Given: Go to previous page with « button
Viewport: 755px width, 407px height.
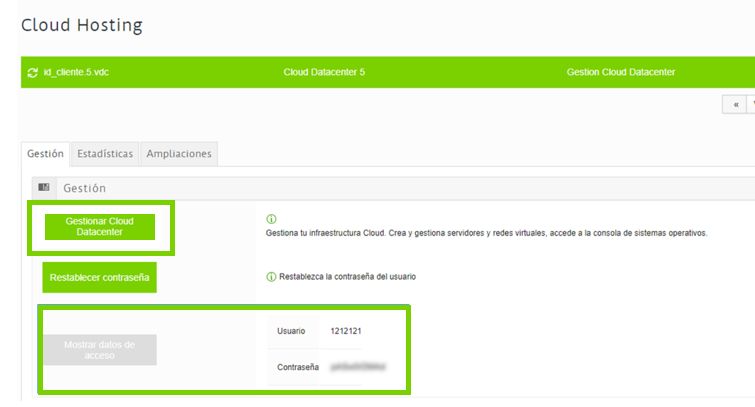Looking at the screenshot, I should point(735,105).
